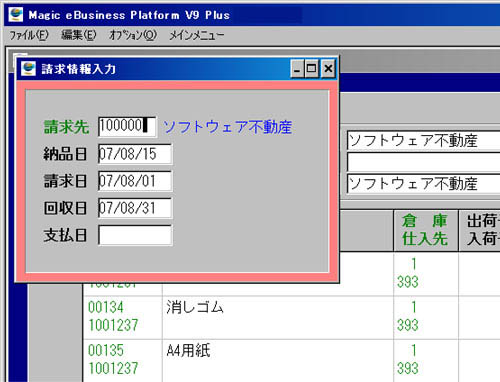Open the オプション(O) menu
Image resolution: width=500 pixels, height=382 pixels.
(133, 35)
